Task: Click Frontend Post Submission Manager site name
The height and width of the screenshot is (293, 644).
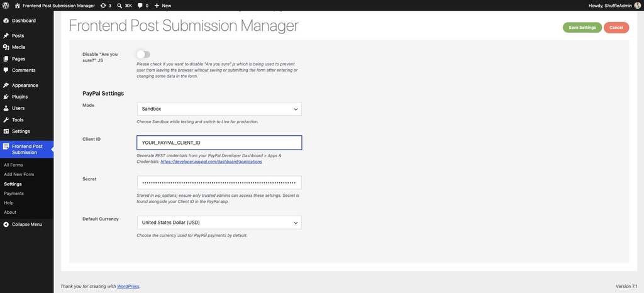Action: [58, 6]
